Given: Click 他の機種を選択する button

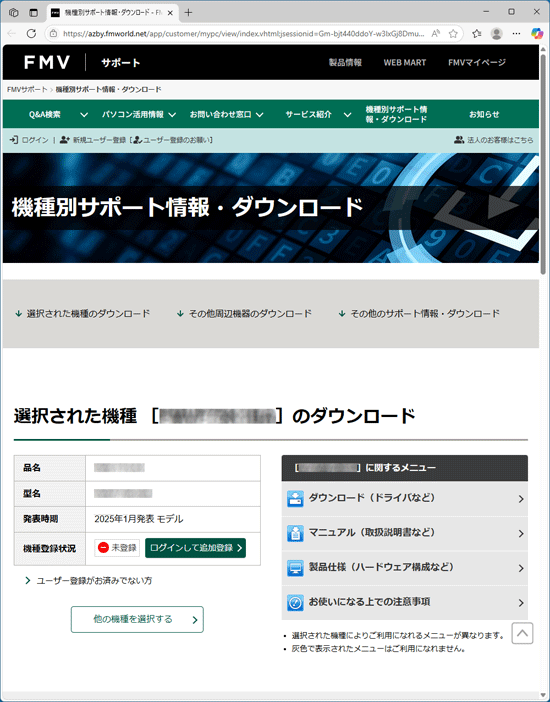Looking at the screenshot, I should [x=137, y=620].
